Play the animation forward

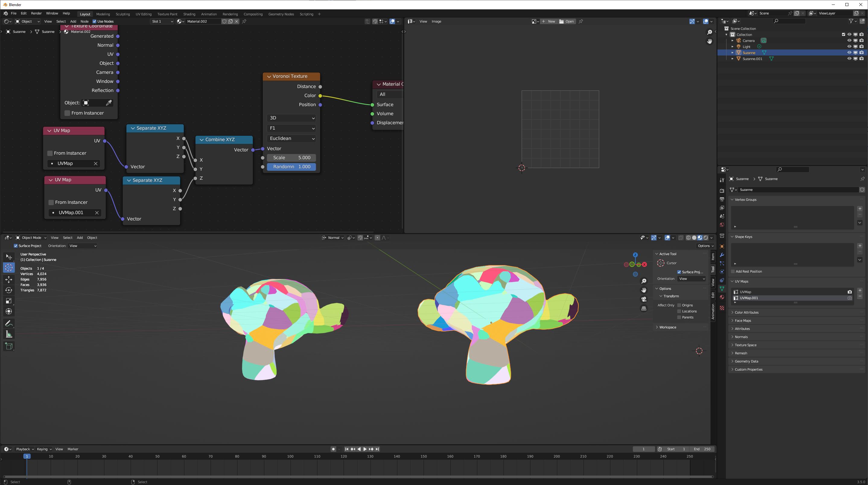pyautogui.click(x=365, y=449)
